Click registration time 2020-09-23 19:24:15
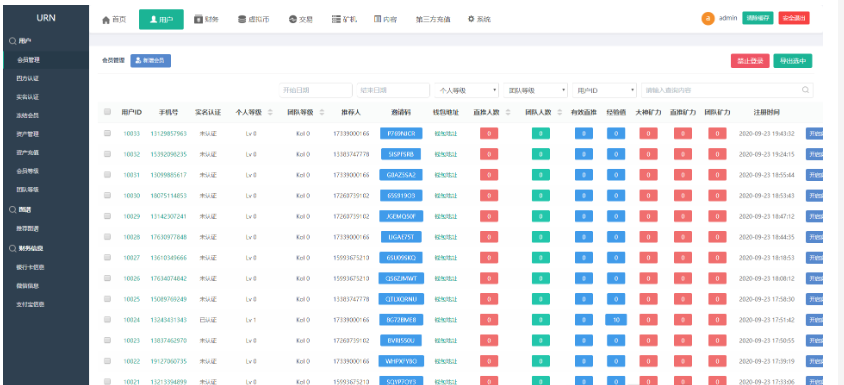Viewport: 844px width, 385px height. [766, 155]
